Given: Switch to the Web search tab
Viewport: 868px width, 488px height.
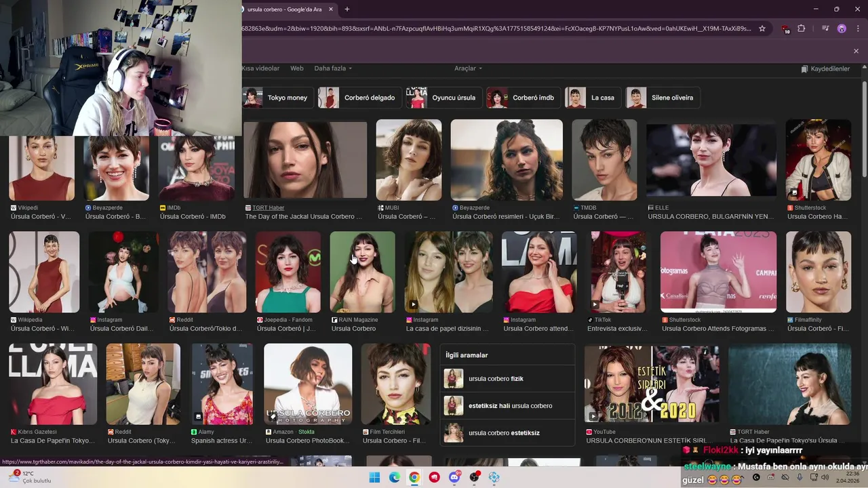Looking at the screenshot, I should point(297,68).
